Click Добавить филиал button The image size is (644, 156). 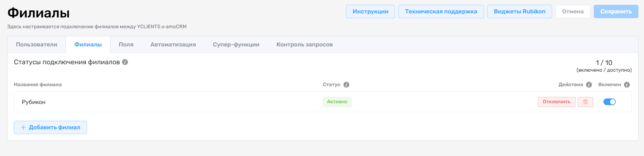[50, 127]
